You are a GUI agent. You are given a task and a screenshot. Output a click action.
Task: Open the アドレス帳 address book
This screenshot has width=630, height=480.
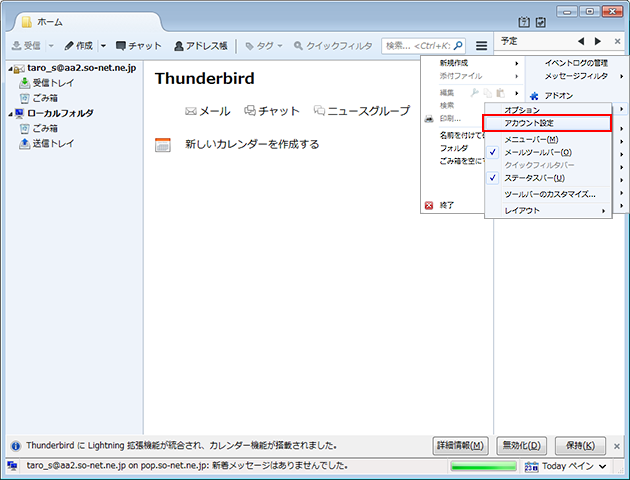pos(200,46)
